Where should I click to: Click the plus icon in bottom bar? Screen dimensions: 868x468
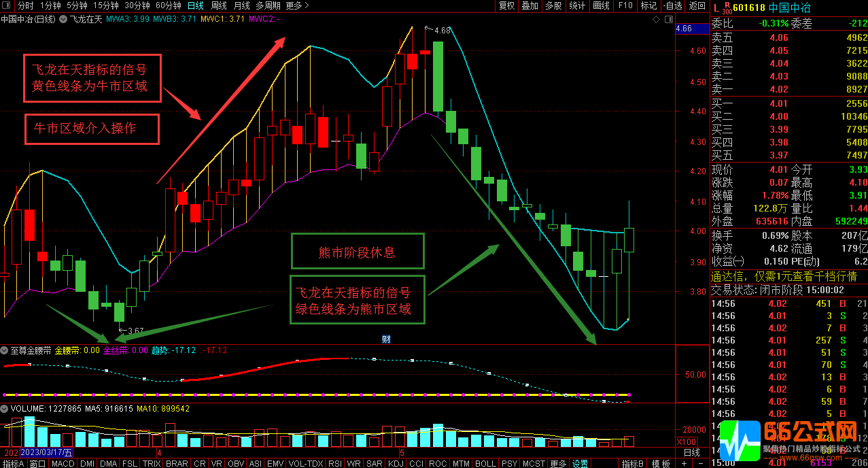[x=684, y=463]
